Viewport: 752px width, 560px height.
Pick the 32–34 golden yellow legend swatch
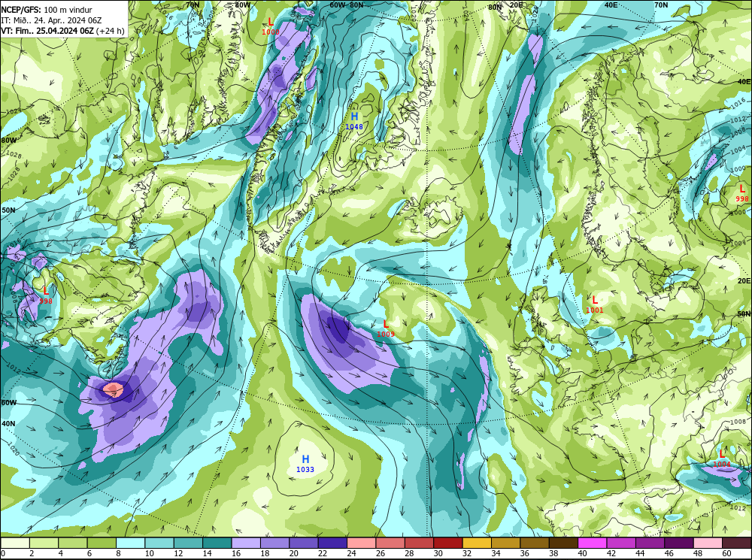(478, 543)
